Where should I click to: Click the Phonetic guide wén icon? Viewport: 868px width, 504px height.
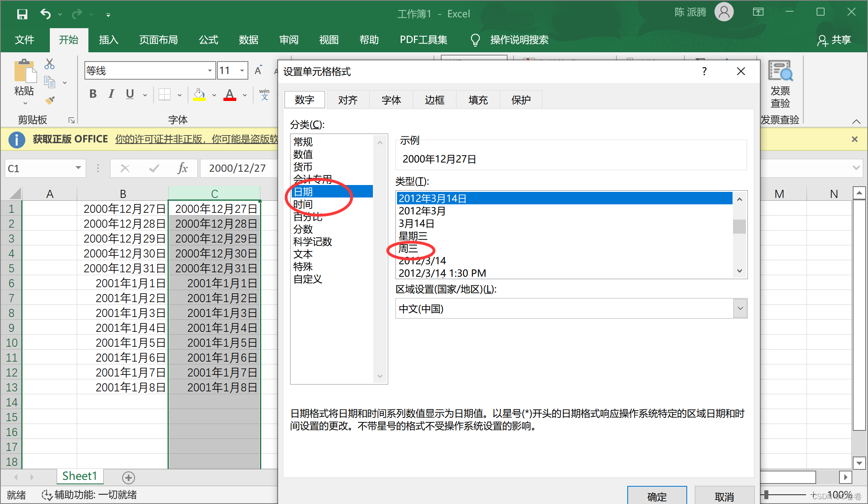(264, 94)
